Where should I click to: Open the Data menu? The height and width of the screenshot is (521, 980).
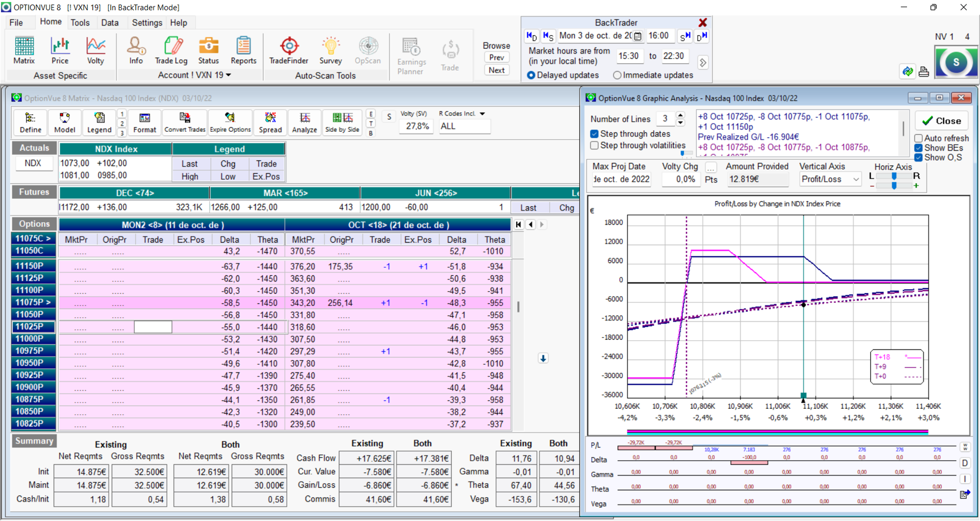(x=110, y=23)
